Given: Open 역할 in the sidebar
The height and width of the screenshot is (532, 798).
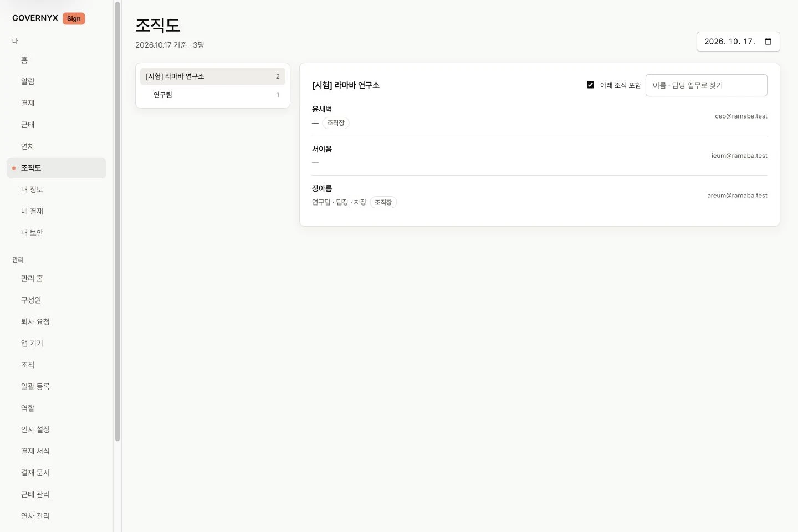Looking at the screenshot, I should pos(57,408).
